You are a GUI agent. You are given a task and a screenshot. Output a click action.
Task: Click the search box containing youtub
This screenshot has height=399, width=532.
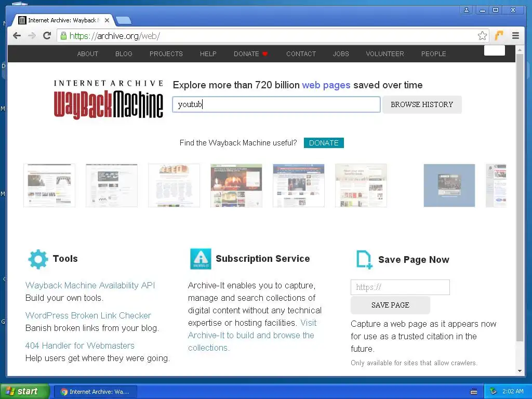(276, 104)
